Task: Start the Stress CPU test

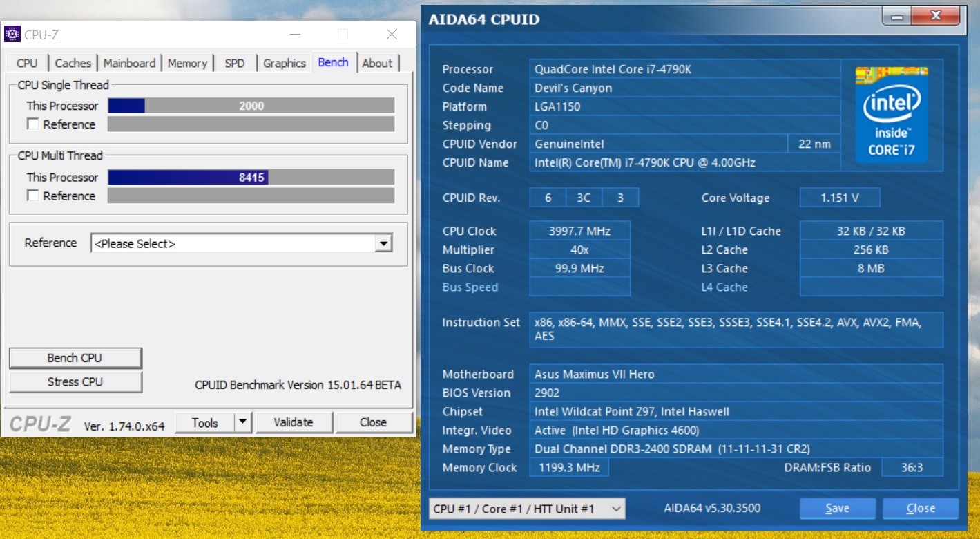Action: tap(75, 381)
